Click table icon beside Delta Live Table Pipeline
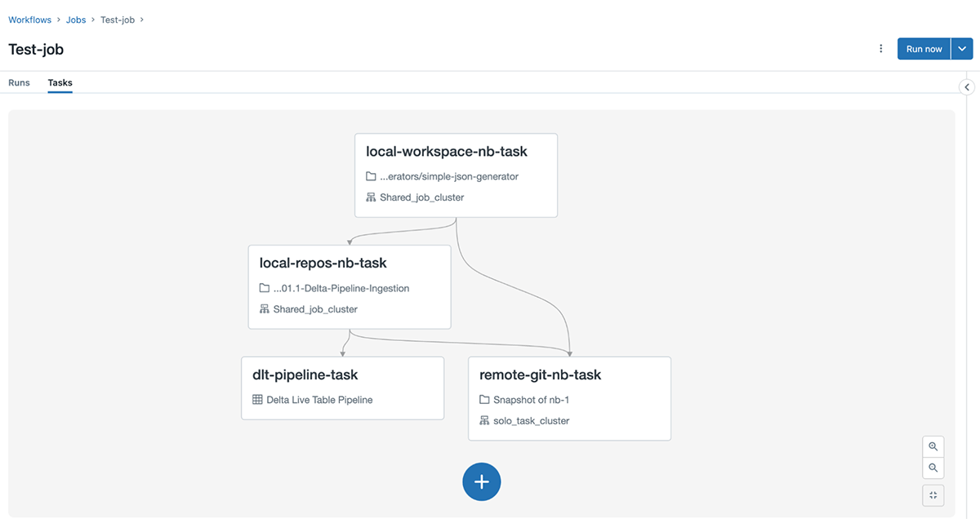Image resolution: width=980 pixels, height=532 pixels. tap(257, 400)
